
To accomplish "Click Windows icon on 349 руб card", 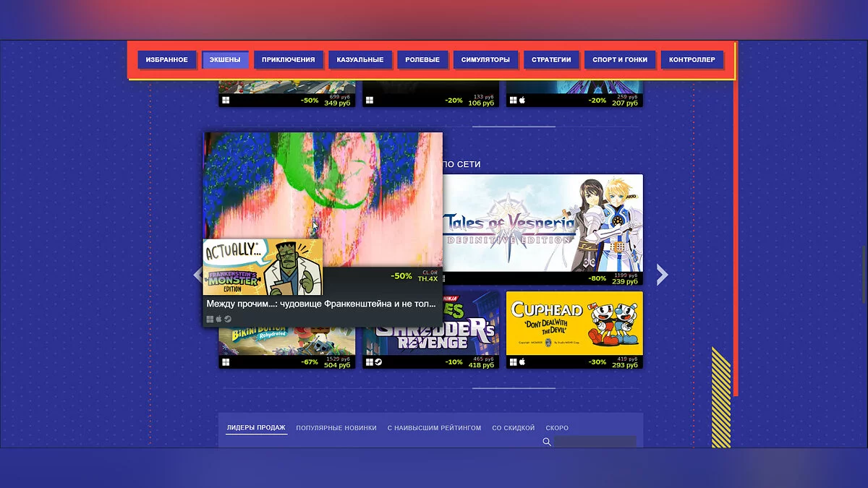I will point(226,100).
